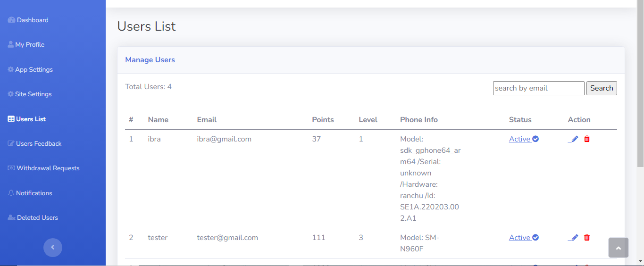Click the red trash icon for tester

point(587,238)
